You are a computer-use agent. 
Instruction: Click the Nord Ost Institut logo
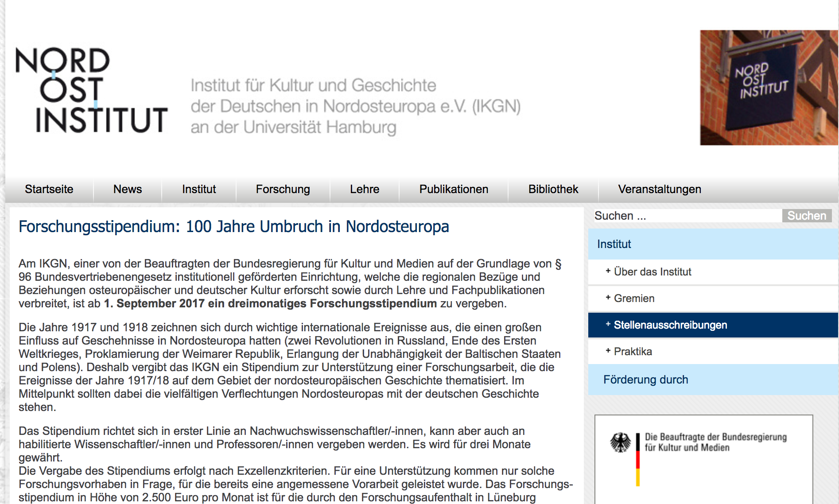[92, 90]
